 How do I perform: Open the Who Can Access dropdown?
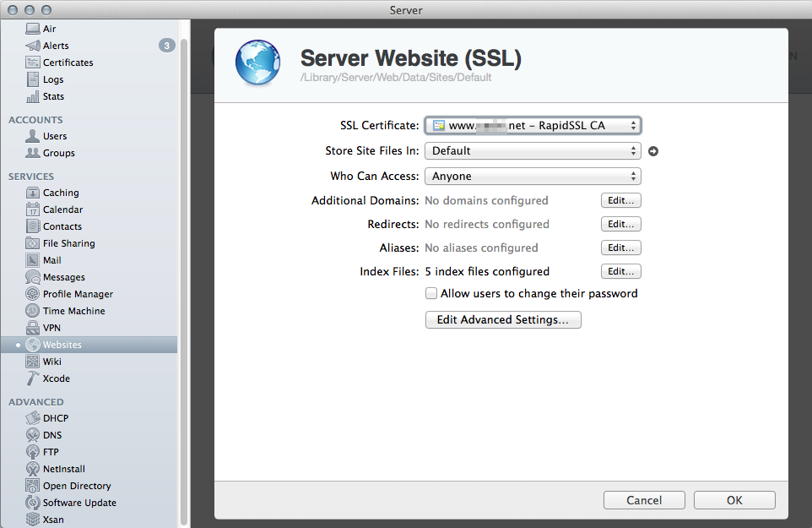pos(533,177)
